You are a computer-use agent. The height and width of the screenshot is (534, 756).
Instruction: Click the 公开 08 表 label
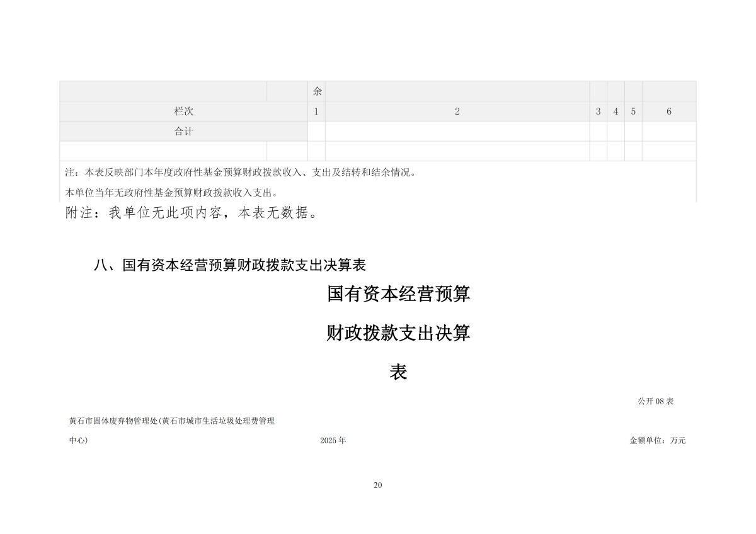point(656,401)
